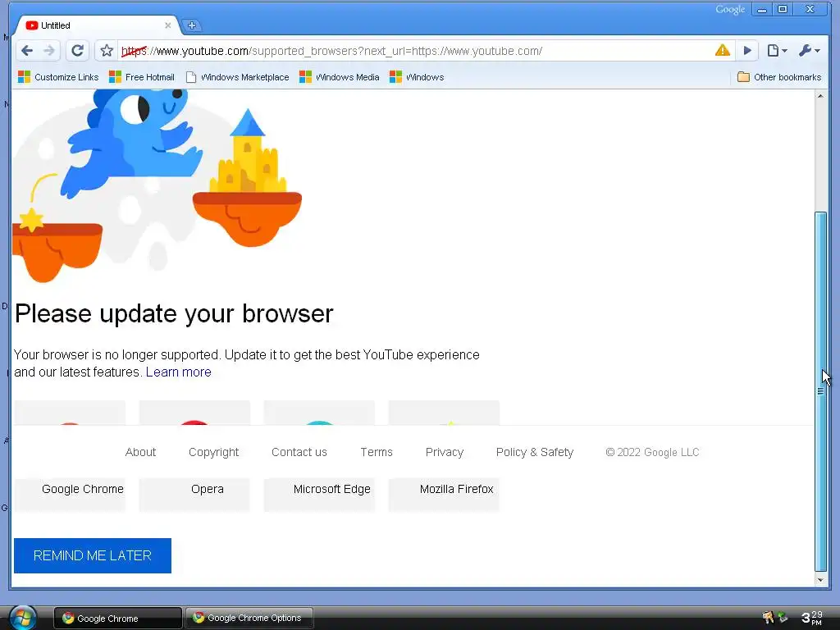Click the REMIND ME LATER button
The width and height of the screenshot is (840, 630).
pyautogui.click(x=93, y=555)
